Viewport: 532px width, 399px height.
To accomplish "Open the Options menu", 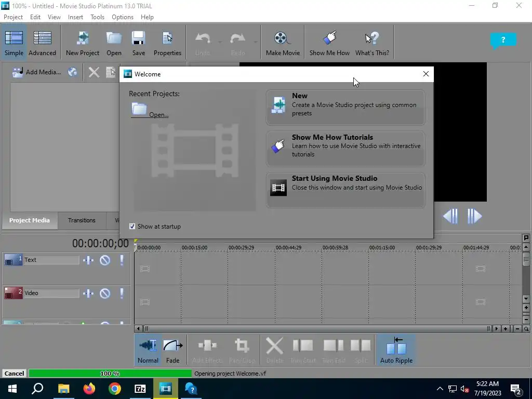I will coord(123,17).
